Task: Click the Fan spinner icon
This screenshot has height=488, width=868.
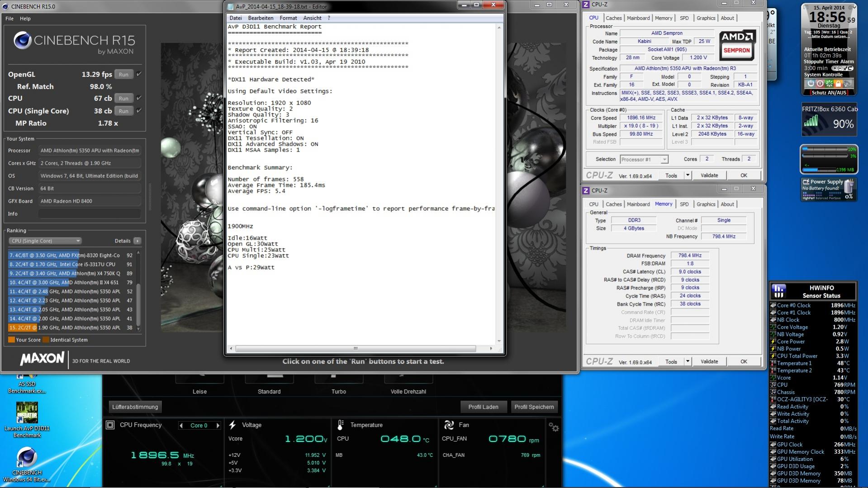Action: click(x=449, y=425)
